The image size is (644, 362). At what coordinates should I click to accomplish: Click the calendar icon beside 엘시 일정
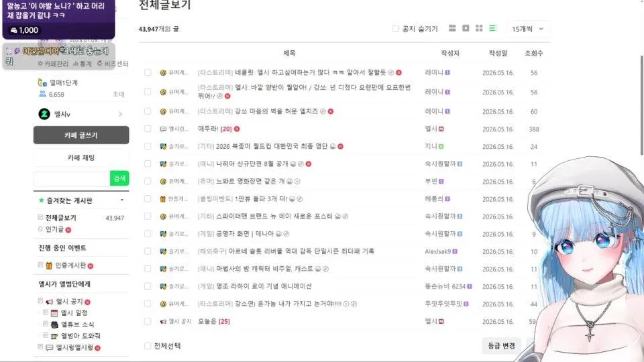click(54, 313)
